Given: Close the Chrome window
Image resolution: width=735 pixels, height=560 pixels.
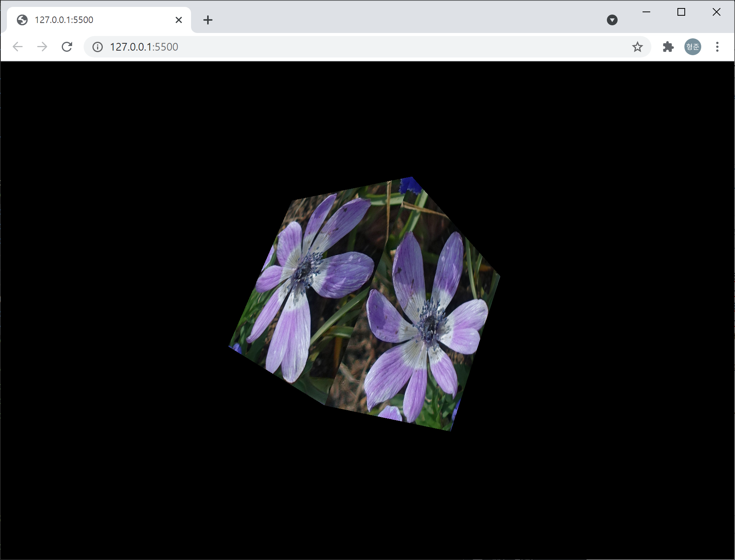Looking at the screenshot, I should point(717,12).
